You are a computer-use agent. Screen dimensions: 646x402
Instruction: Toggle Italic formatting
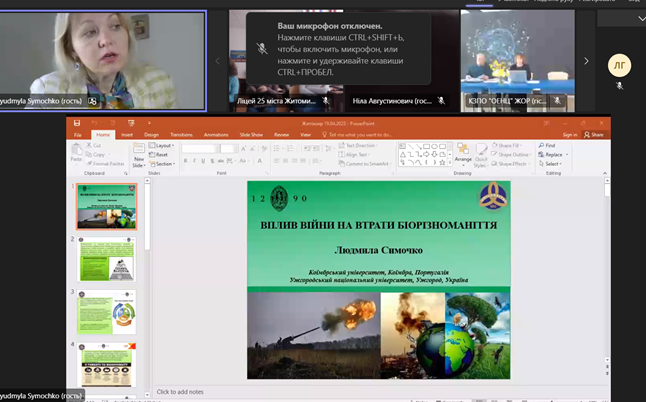click(x=194, y=161)
